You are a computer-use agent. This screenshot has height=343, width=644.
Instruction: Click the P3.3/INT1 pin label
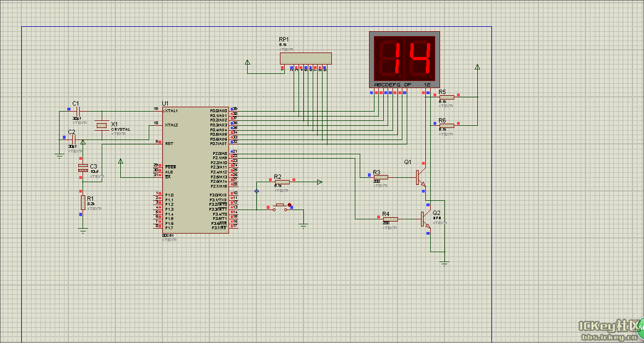point(218,209)
